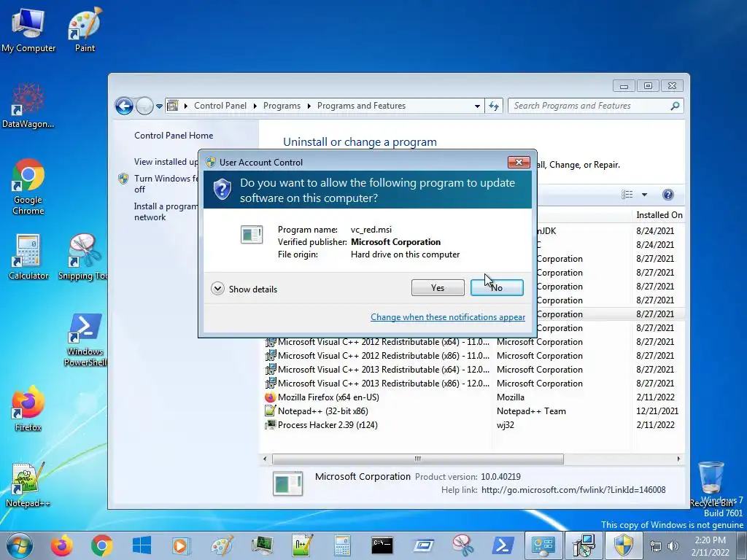This screenshot has height=560, width=747.
Task: Click the vc_red.msi program icon in dialog
Action: (252, 234)
